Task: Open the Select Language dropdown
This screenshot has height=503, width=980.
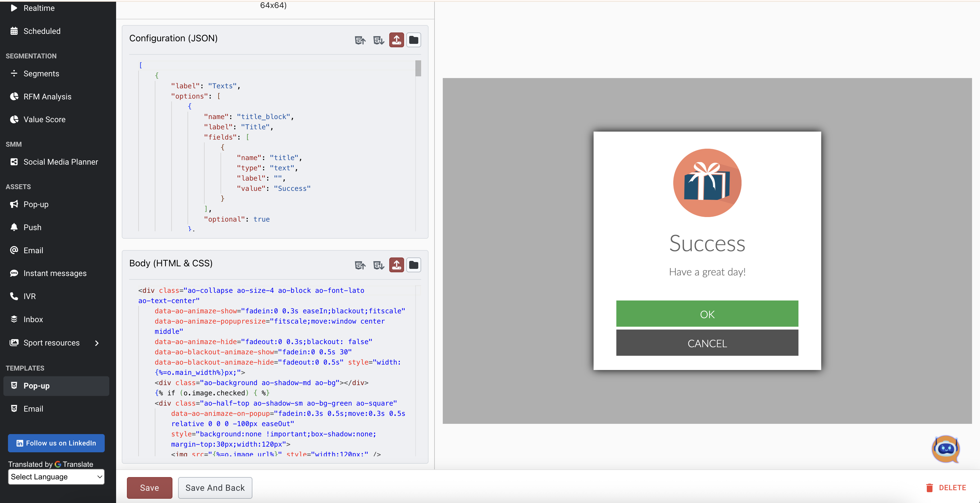Action: [56, 477]
